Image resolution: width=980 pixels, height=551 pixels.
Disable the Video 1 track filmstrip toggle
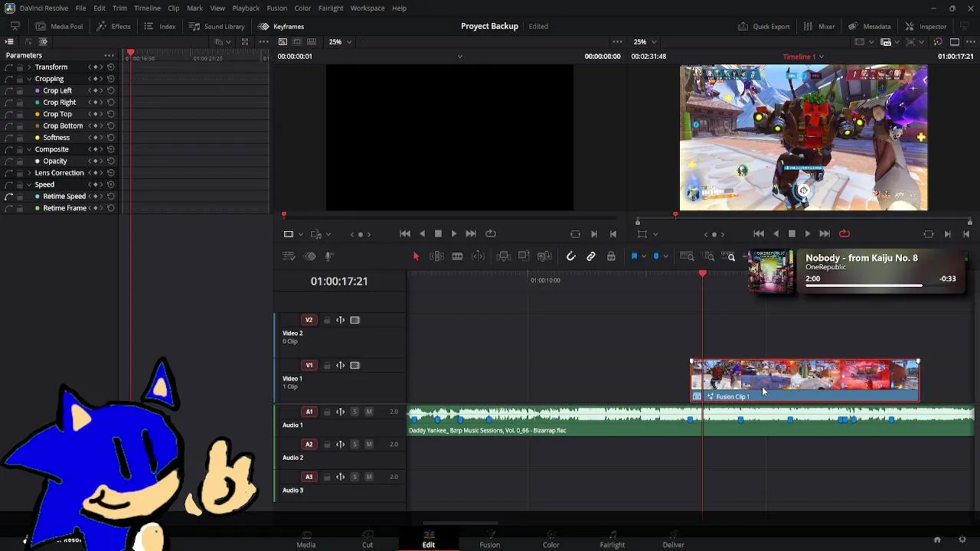pyautogui.click(x=354, y=366)
